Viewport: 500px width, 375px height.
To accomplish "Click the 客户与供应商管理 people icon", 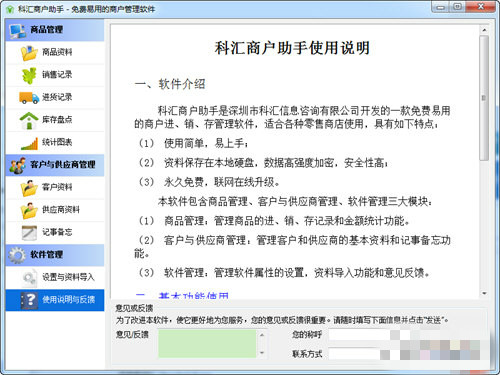I will [18, 165].
